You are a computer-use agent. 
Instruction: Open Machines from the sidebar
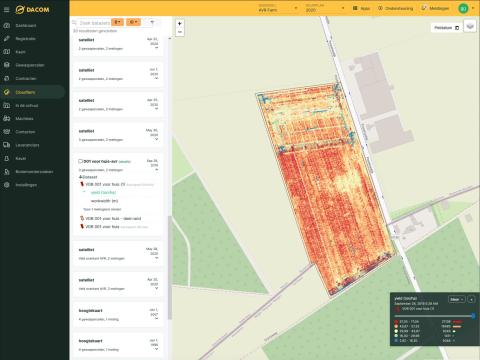pos(24,119)
